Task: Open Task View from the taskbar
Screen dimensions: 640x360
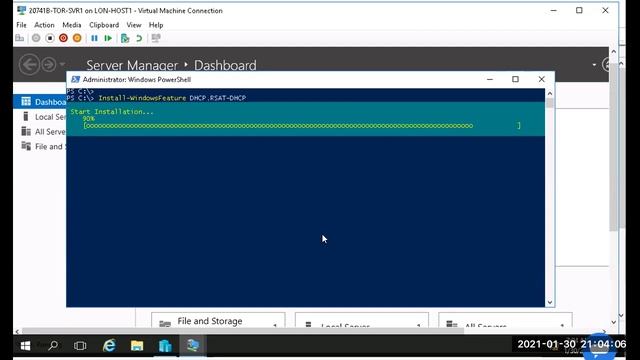Action: tap(80, 346)
